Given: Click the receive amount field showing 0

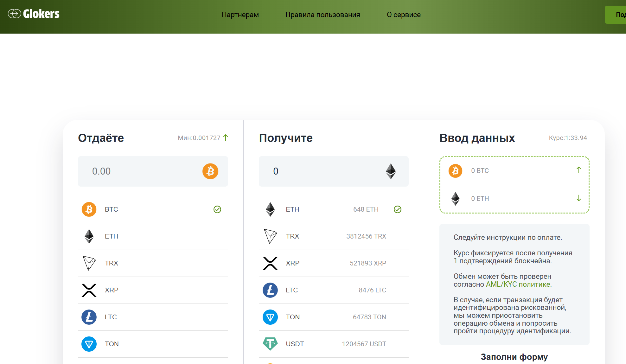Looking at the screenshot, I should (334, 171).
